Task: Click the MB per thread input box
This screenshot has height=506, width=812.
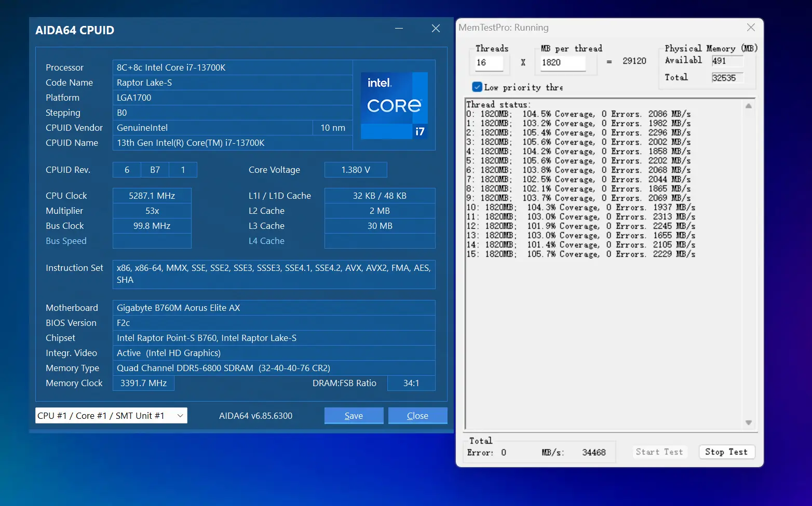Action: [x=563, y=63]
